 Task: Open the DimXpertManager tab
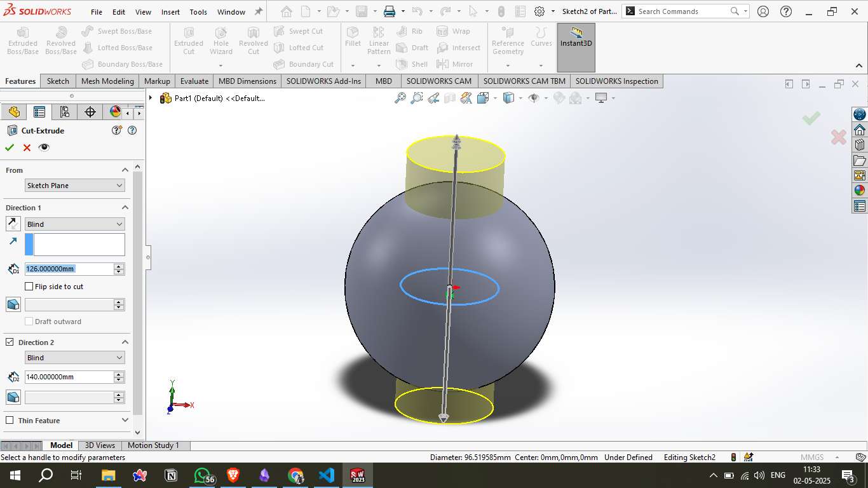pos(90,112)
